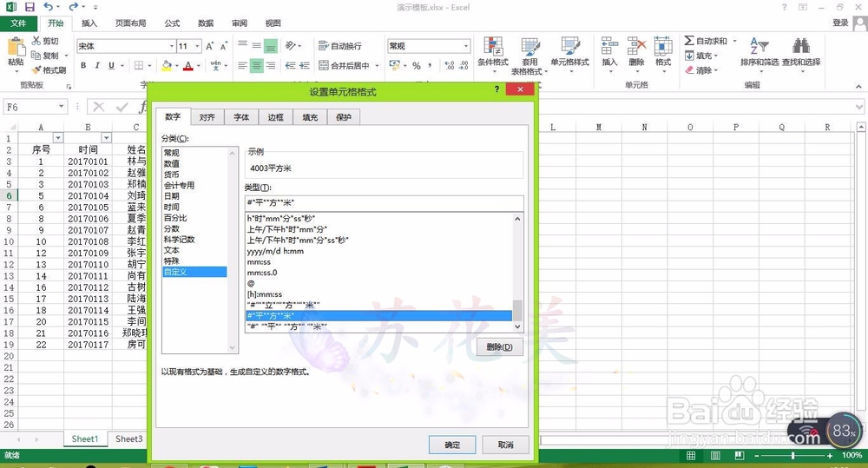Click the type (类型) format code field
Image resolution: width=868 pixels, height=468 pixels.
(384, 202)
